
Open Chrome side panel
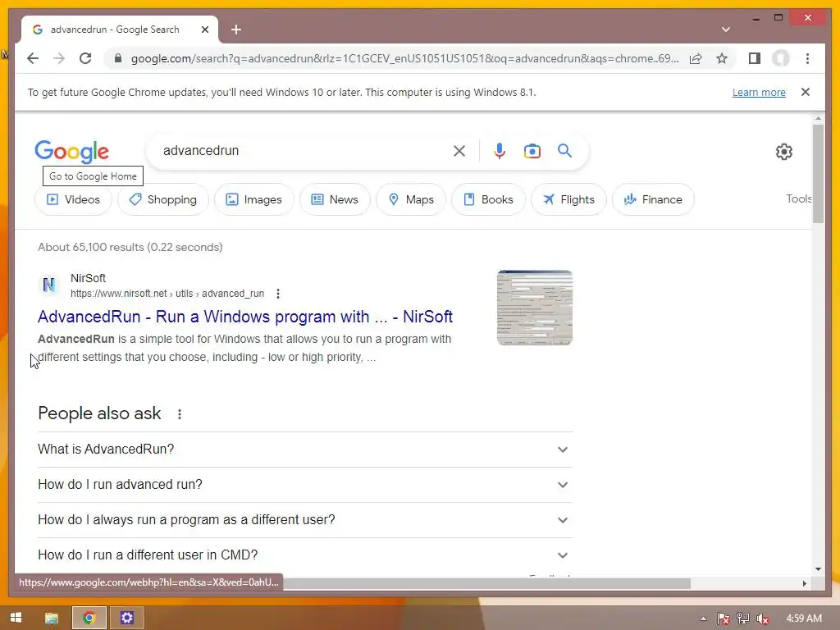(755, 58)
